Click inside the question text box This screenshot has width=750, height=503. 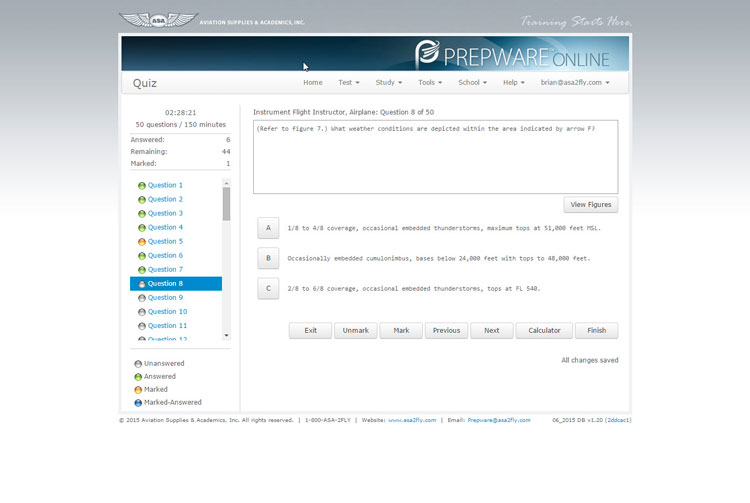click(435, 156)
